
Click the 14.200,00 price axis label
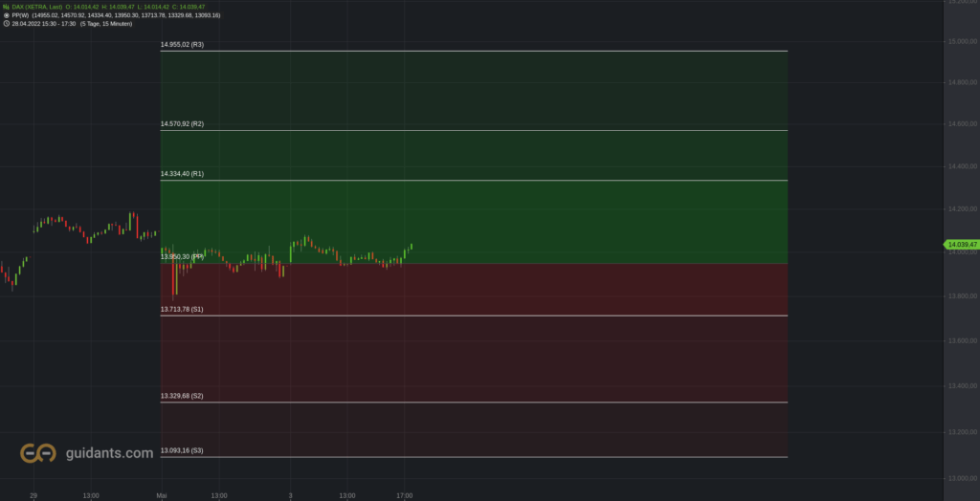963,209
